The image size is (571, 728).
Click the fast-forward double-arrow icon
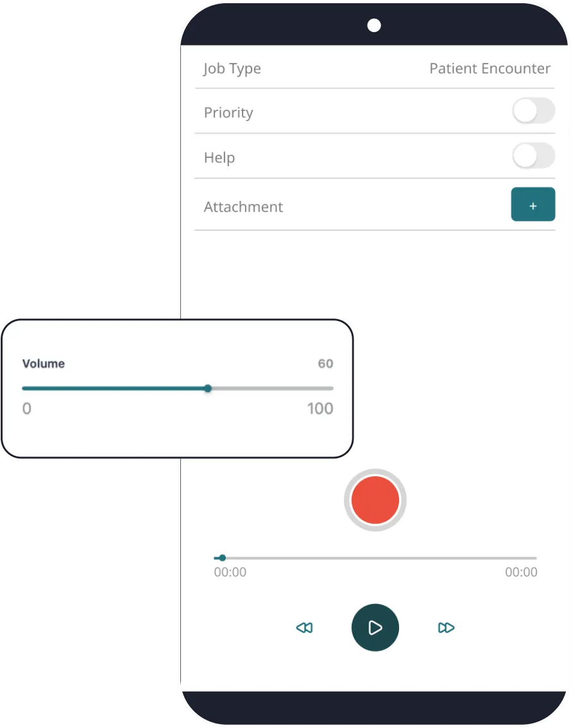coord(447,628)
